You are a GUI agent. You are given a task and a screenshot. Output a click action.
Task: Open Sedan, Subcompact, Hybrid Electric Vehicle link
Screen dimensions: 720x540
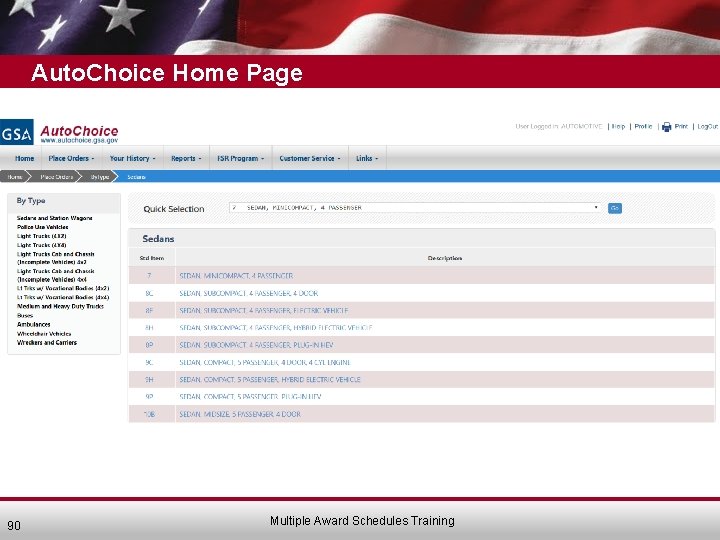276,327
